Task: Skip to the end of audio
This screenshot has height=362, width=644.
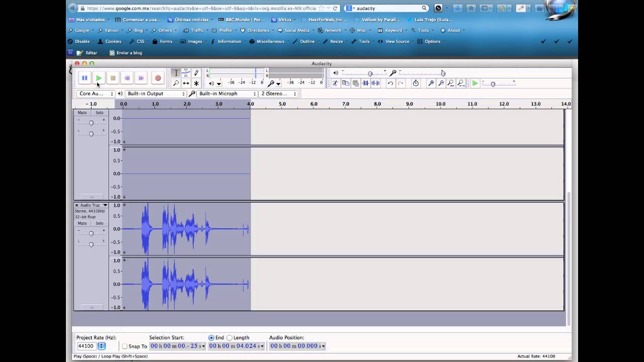Action: (141, 78)
